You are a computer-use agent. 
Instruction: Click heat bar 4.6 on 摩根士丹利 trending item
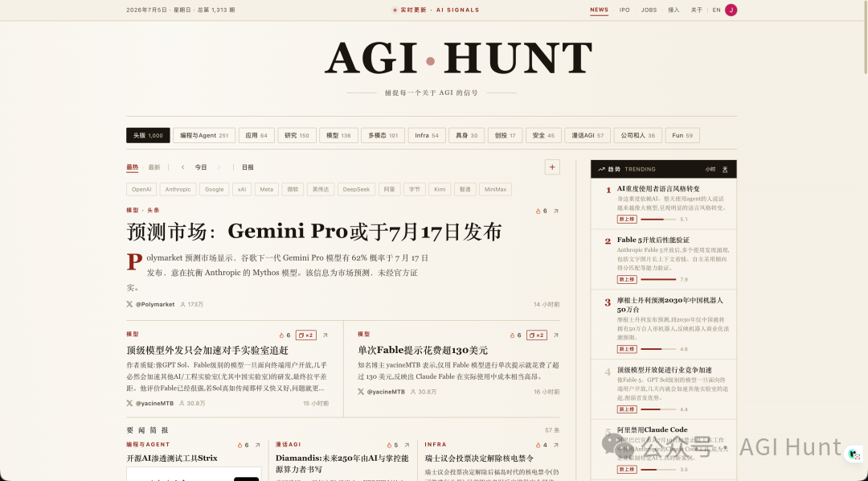pyautogui.click(x=658, y=349)
